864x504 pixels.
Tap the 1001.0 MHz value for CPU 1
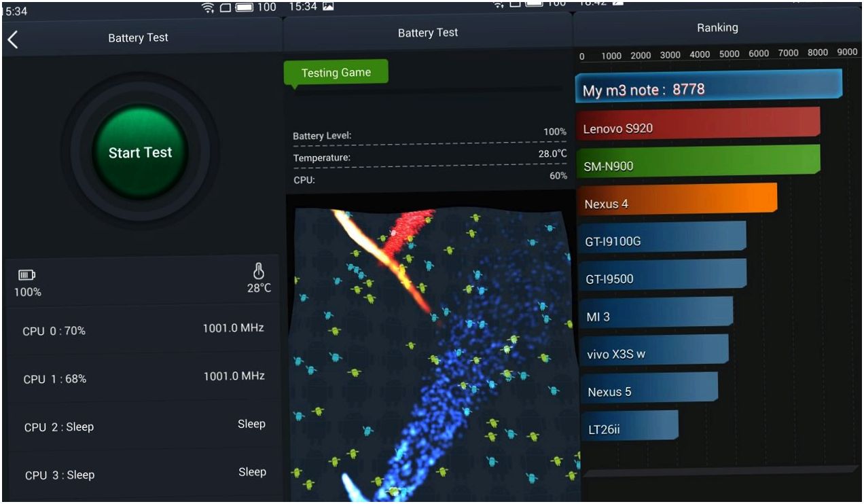coord(234,376)
